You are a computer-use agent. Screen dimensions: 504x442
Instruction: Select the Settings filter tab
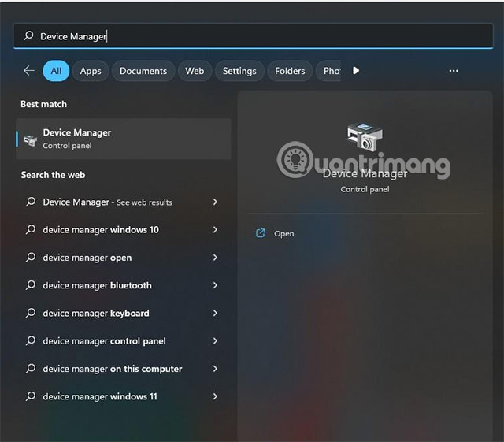(239, 71)
